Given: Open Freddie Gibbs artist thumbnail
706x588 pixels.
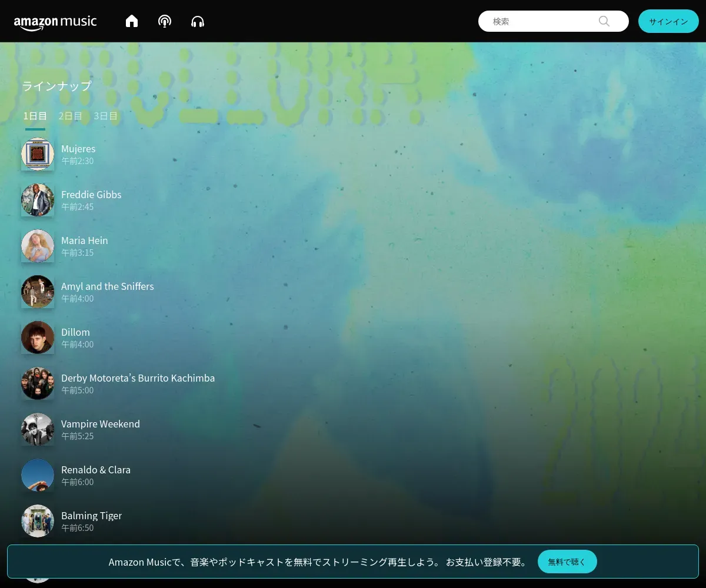Looking at the screenshot, I should (x=38, y=200).
